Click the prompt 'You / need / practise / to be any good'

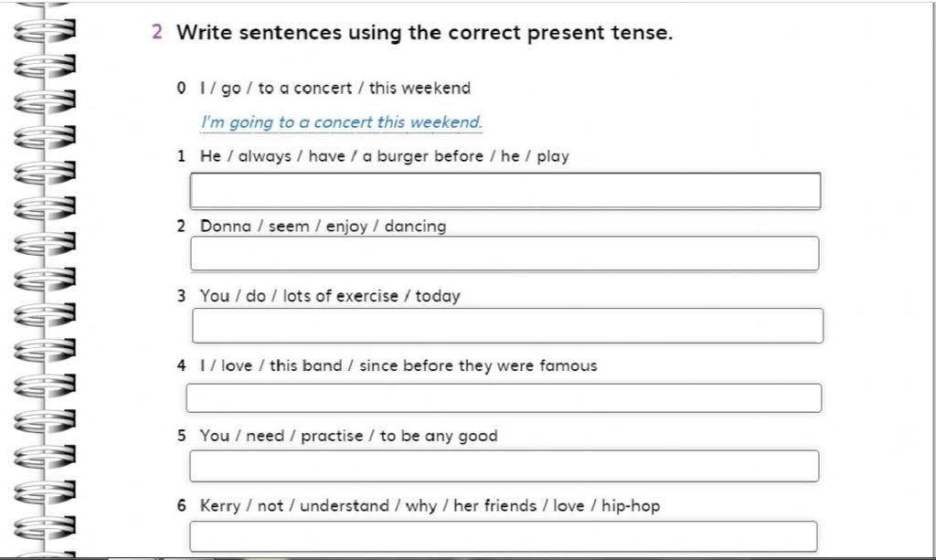pos(348,436)
